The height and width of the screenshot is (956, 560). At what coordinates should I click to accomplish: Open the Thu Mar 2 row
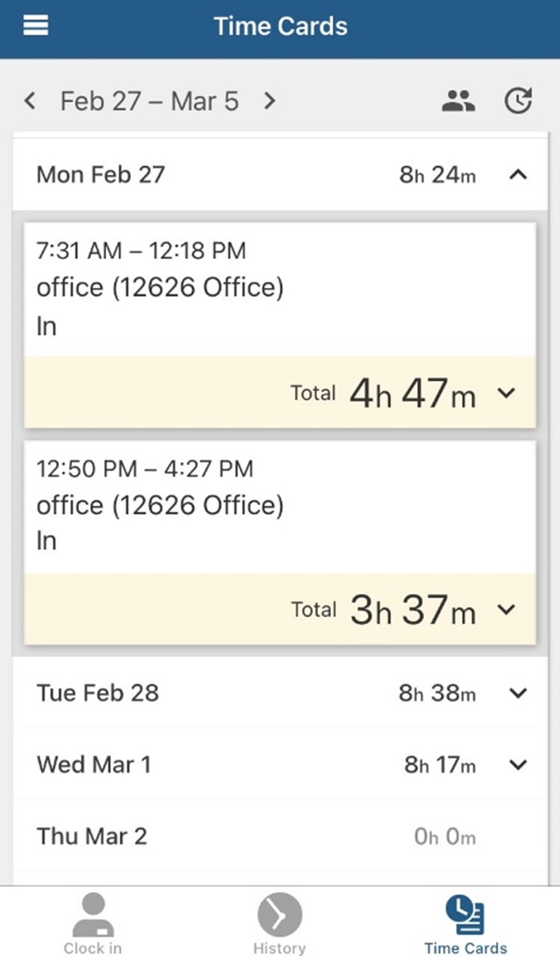280,836
